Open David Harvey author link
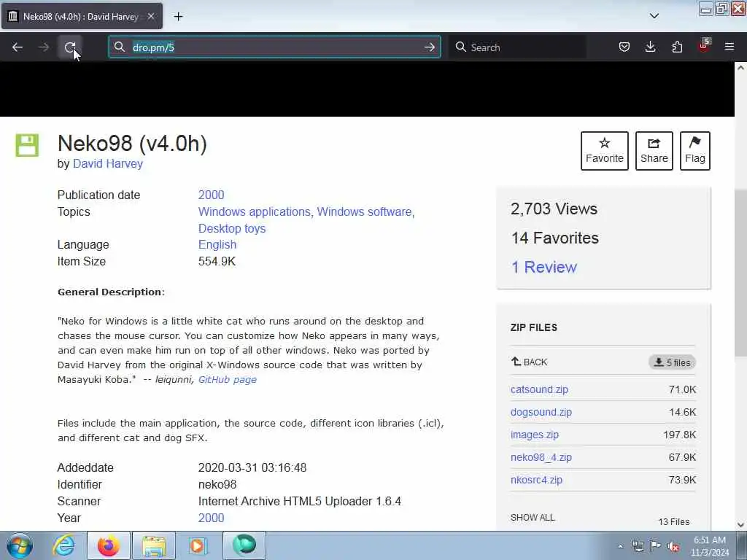The height and width of the screenshot is (560, 747). pos(108,164)
